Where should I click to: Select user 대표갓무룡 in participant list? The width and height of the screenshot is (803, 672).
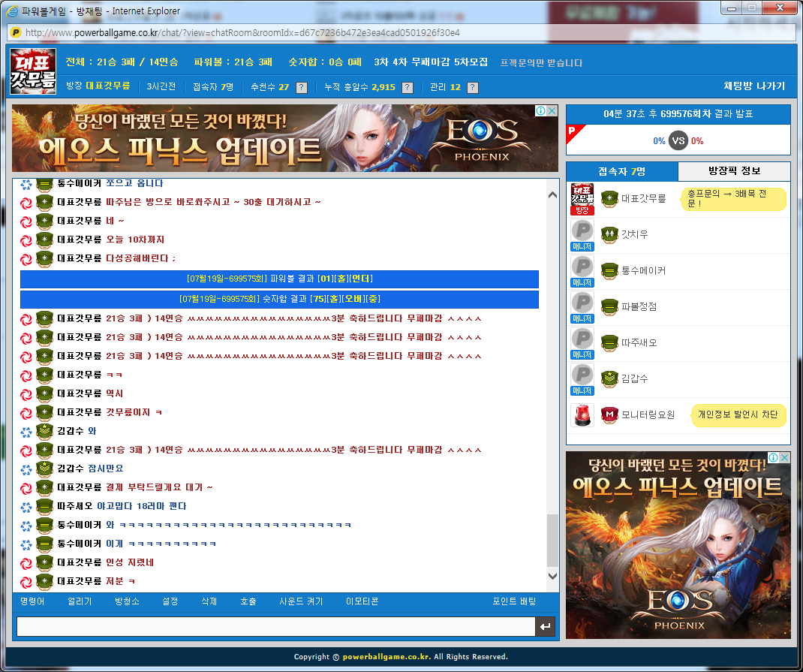pos(644,199)
